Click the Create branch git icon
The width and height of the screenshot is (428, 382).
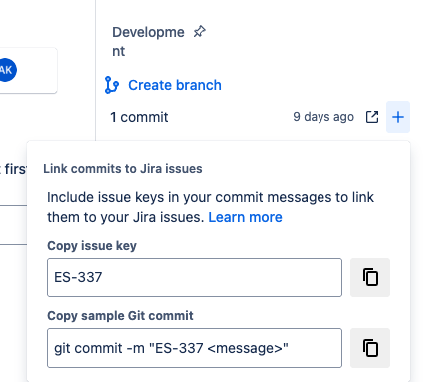tap(112, 85)
